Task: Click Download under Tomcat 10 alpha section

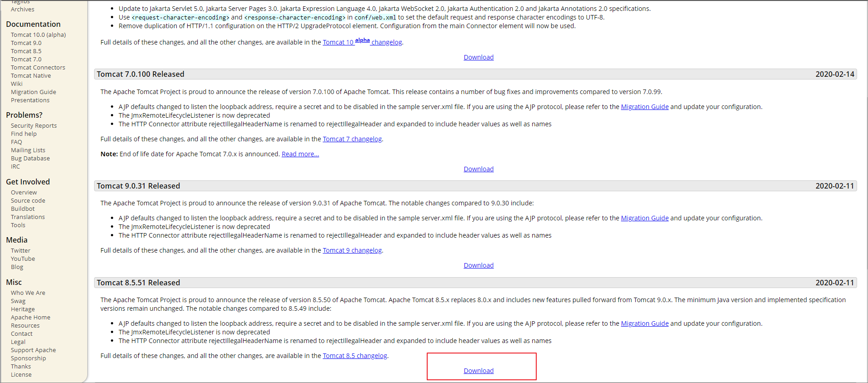Action: (x=479, y=57)
